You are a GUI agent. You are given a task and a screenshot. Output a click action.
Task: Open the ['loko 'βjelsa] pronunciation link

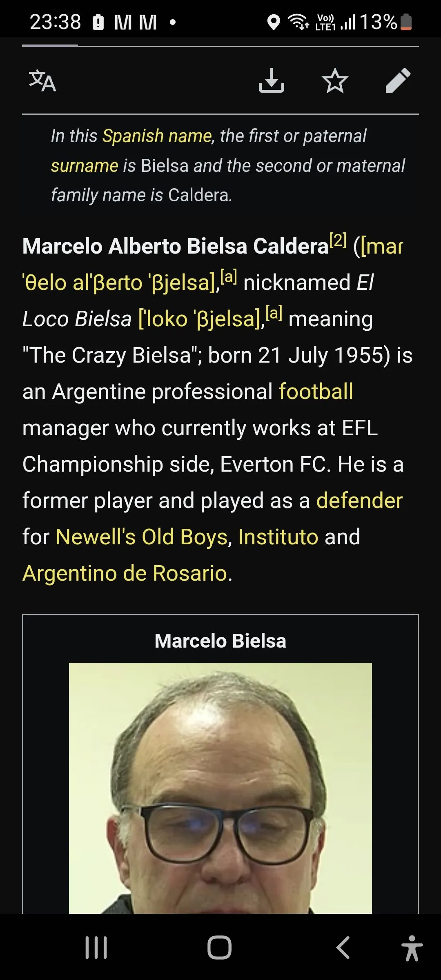pos(200,319)
